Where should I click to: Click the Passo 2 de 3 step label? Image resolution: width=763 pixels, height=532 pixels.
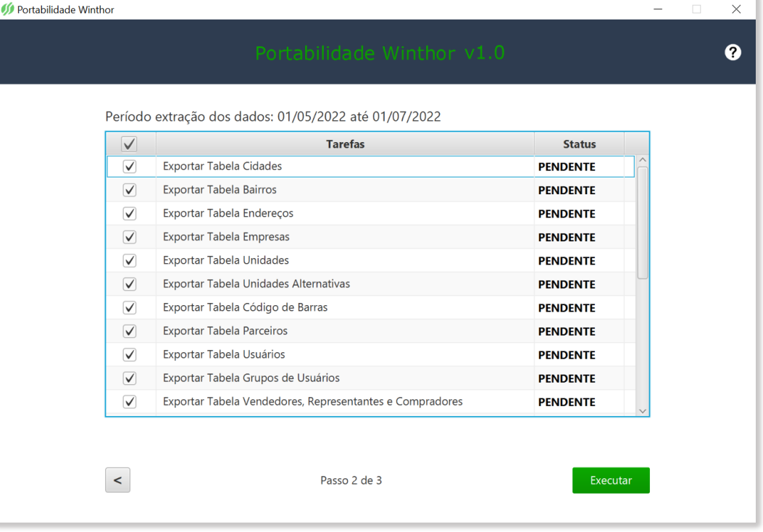pyautogui.click(x=351, y=481)
